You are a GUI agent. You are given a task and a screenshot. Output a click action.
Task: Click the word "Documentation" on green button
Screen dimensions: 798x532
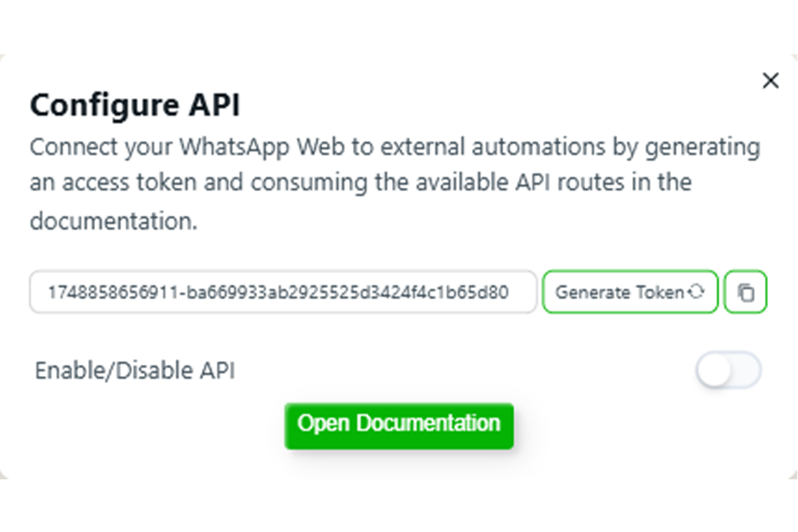tap(428, 423)
